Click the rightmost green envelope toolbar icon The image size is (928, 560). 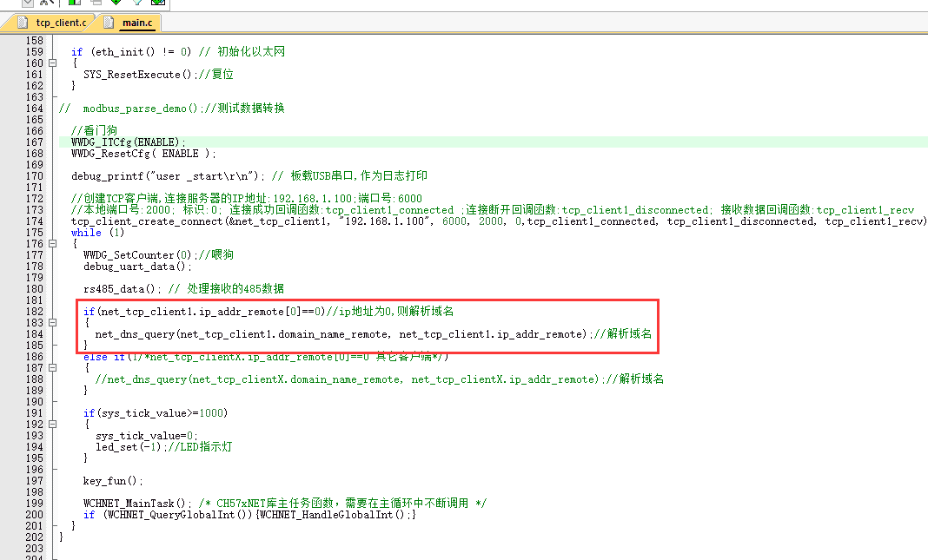click(x=158, y=3)
